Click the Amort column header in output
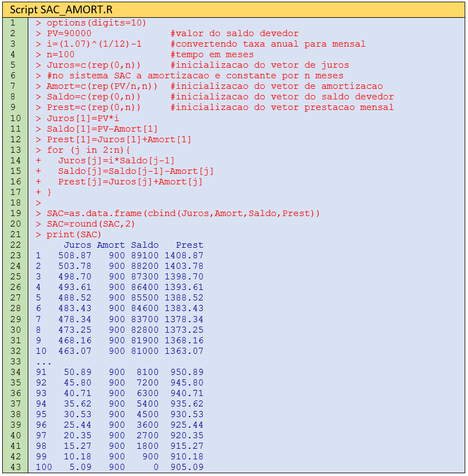This screenshot has height=476, width=468. [111, 245]
